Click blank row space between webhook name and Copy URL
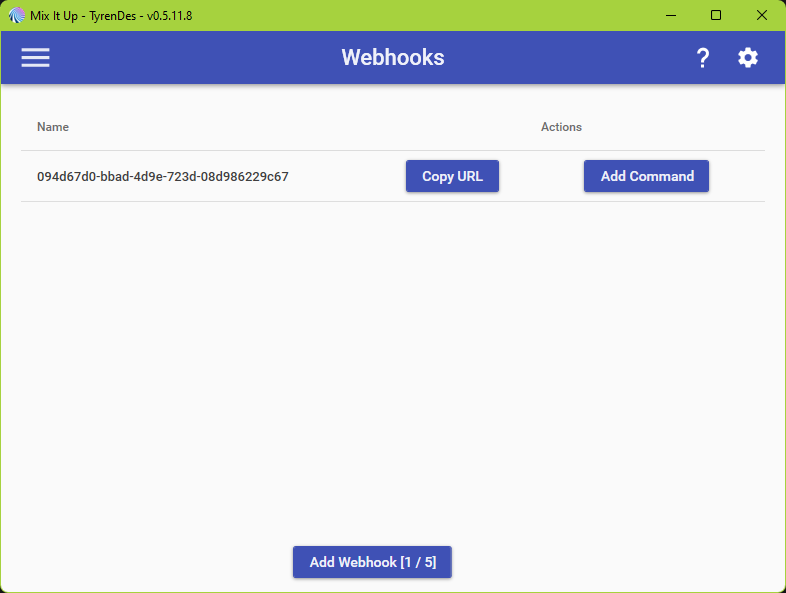 [345, 177]
